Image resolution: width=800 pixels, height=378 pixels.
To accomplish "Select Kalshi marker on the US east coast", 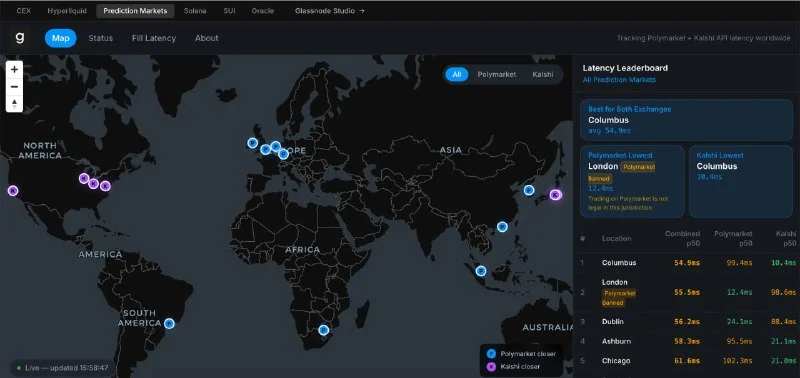I will coord(105,186).
